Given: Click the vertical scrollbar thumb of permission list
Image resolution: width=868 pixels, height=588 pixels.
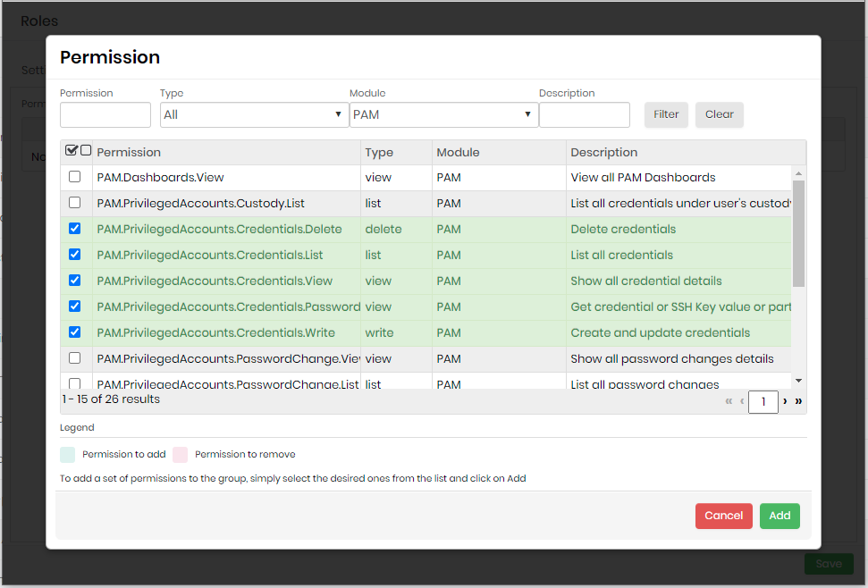Looking at the screenshot, I should (x=798, y=233).
